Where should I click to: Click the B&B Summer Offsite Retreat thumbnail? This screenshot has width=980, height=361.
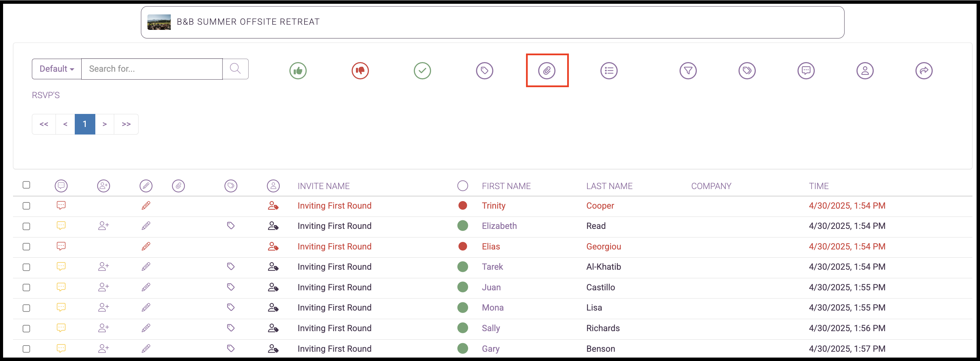[159, 22]
